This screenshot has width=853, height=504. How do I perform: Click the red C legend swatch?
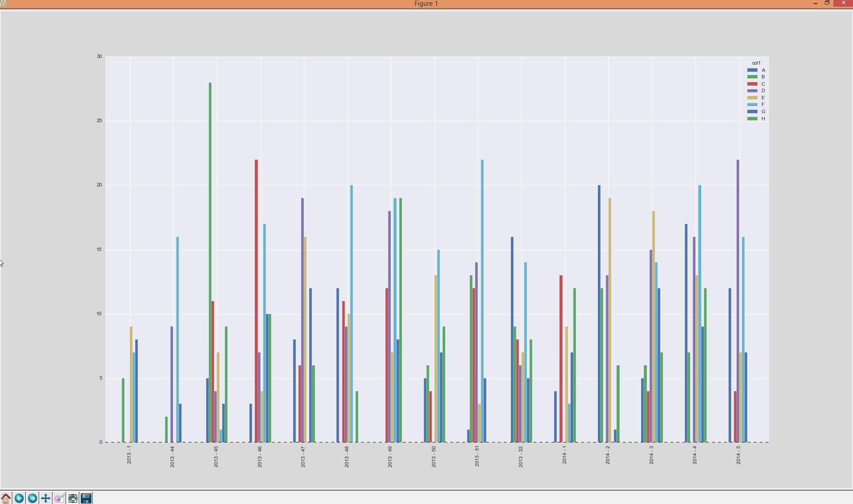tap(752, 84)
